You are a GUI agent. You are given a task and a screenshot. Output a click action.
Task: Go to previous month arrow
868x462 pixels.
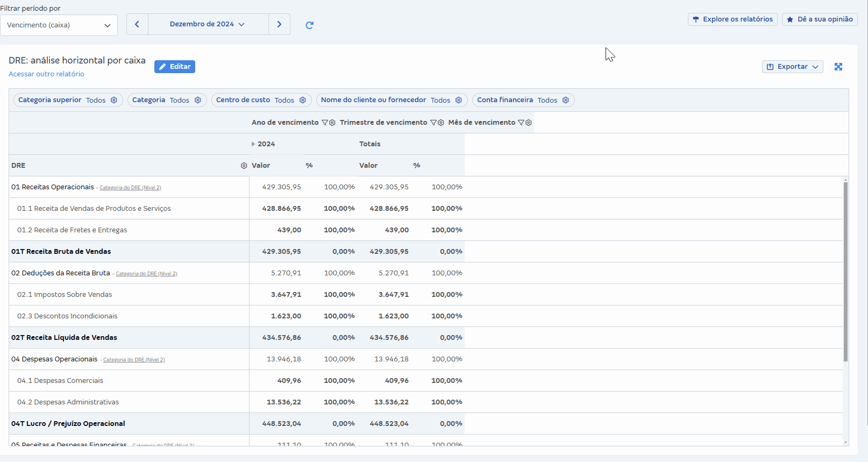(137, 24)
